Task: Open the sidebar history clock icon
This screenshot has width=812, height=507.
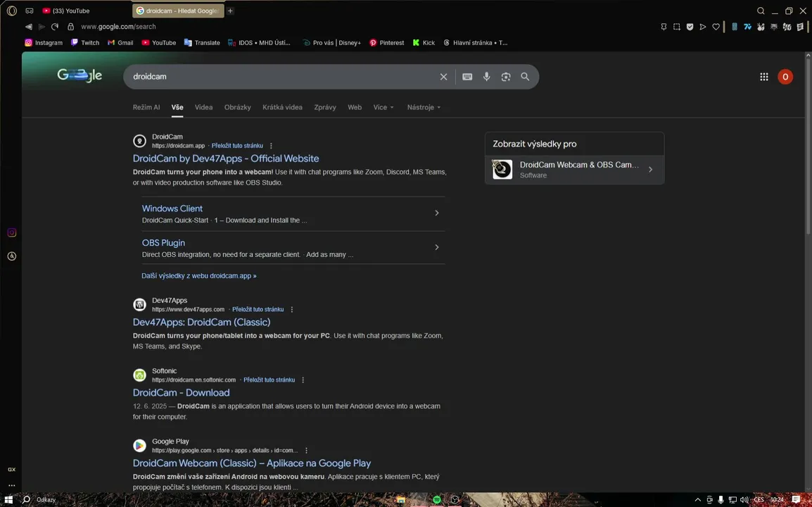Action: (11, 256)
